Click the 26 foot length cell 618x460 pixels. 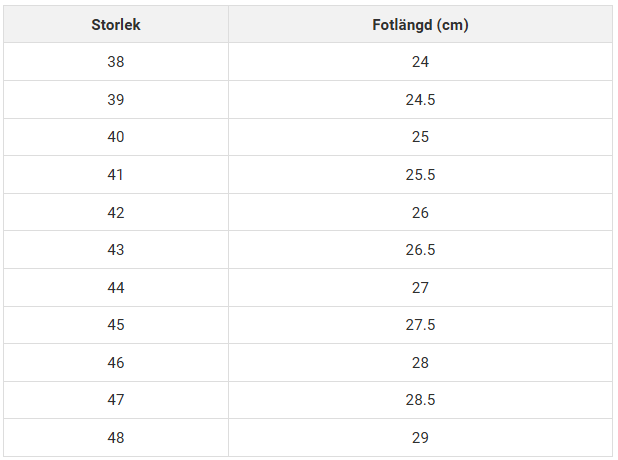(x=420, y=213)
